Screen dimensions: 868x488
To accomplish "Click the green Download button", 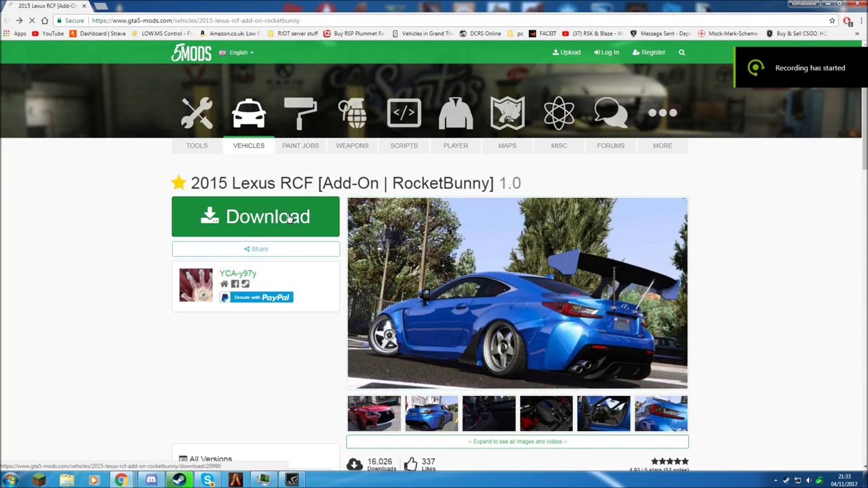I will pyautogui.click(x=256, y=216).
